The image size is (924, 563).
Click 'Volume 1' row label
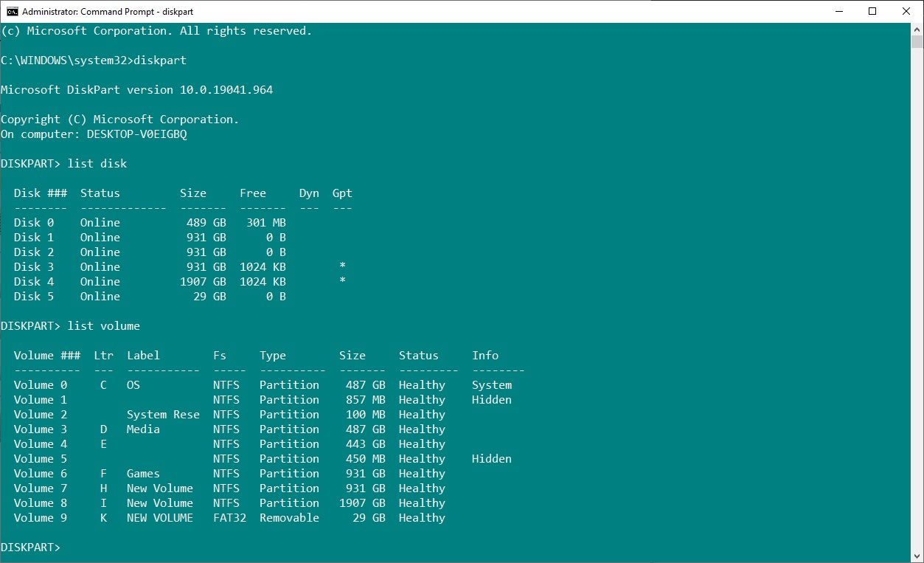click(41, 400)
